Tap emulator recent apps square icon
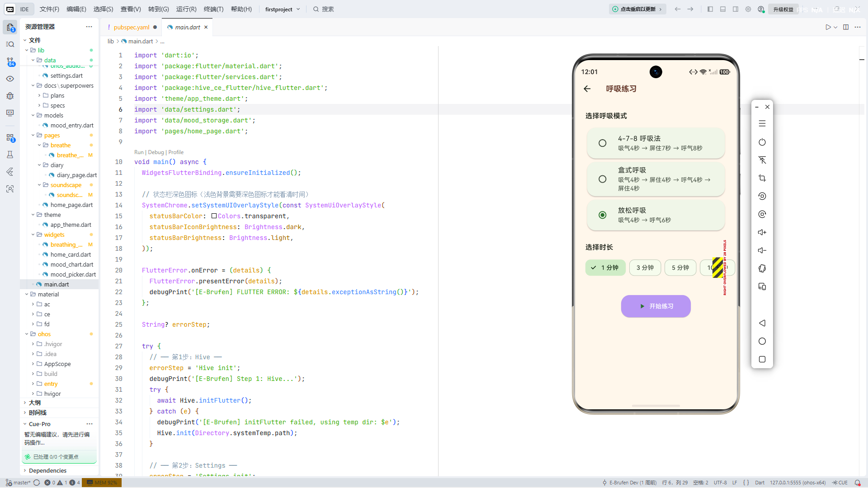This screenshot has width=868, height=488. click(762, 359)
